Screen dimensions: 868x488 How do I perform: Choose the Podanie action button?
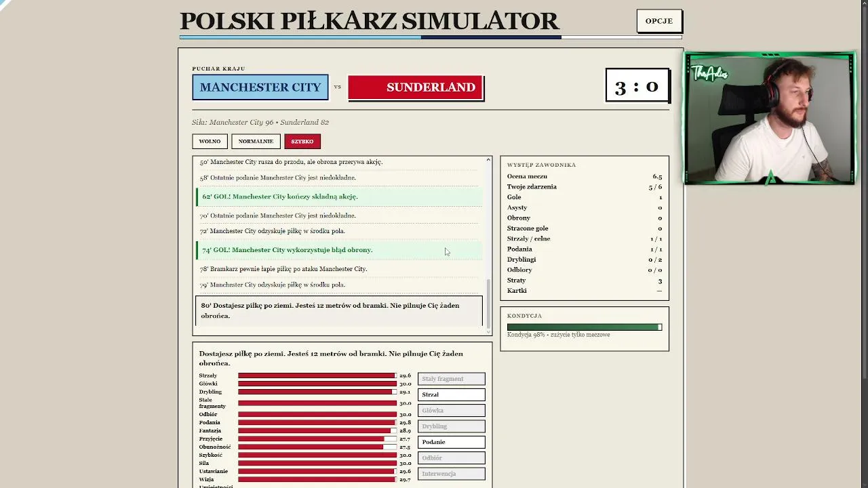[x=452, y=442]
